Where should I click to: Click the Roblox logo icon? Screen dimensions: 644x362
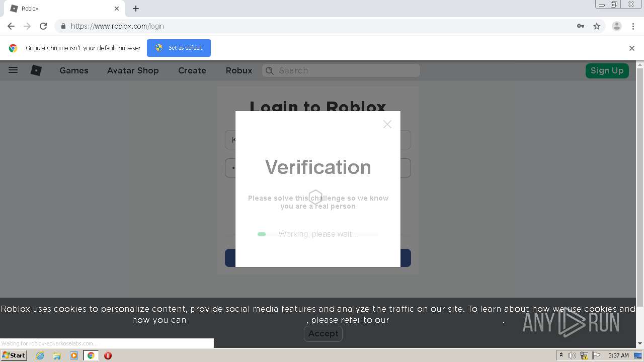point(36,70)
